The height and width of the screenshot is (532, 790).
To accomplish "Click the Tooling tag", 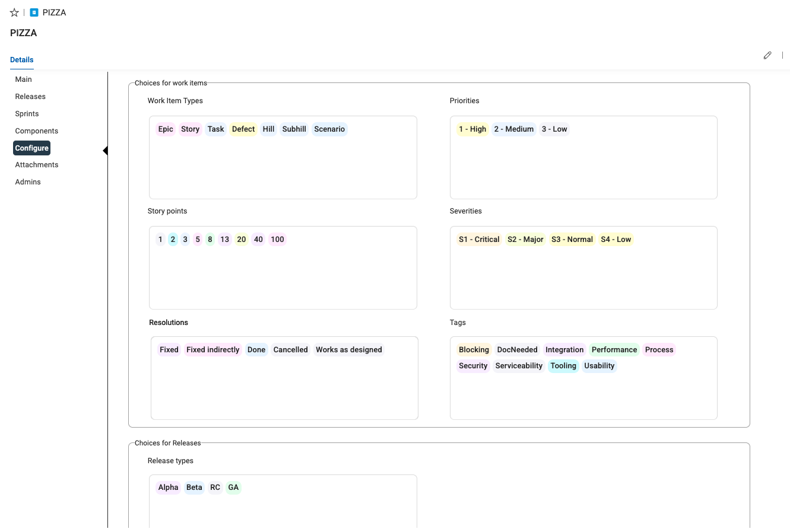I will (563, 366).
